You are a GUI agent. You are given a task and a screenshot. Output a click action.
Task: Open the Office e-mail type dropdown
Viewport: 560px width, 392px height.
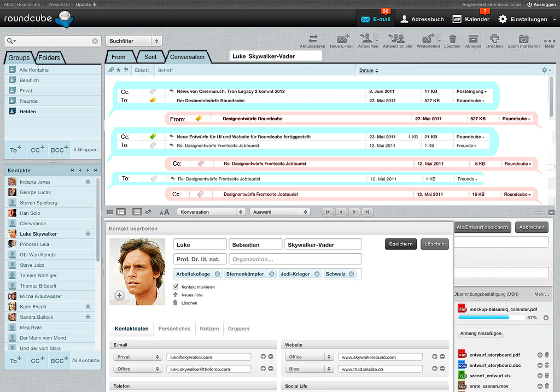pos(138,369)
